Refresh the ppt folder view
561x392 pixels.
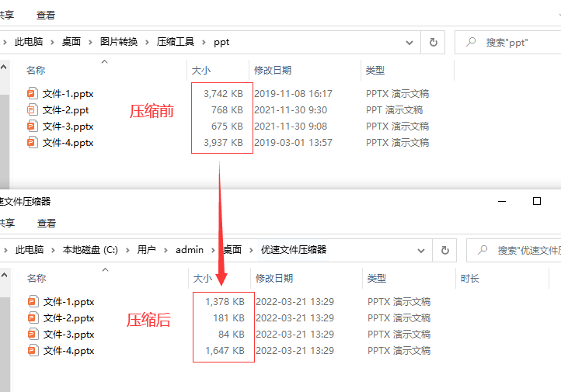pos(433,43)
